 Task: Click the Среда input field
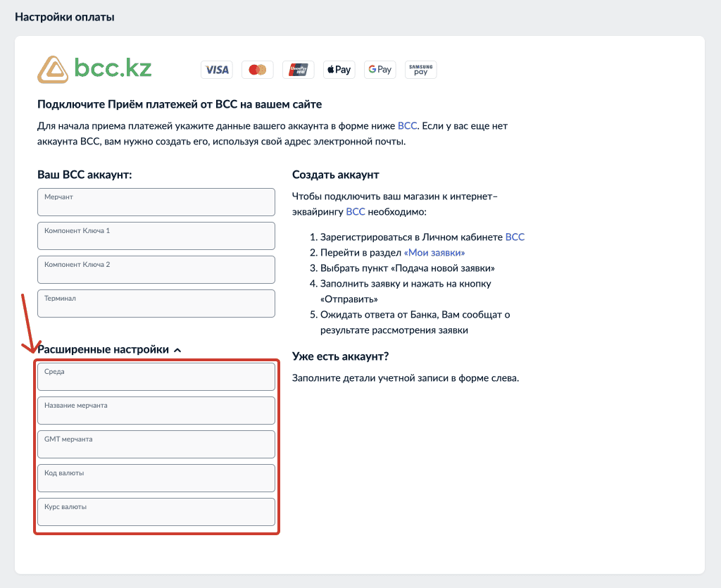(x=156, y=377)
